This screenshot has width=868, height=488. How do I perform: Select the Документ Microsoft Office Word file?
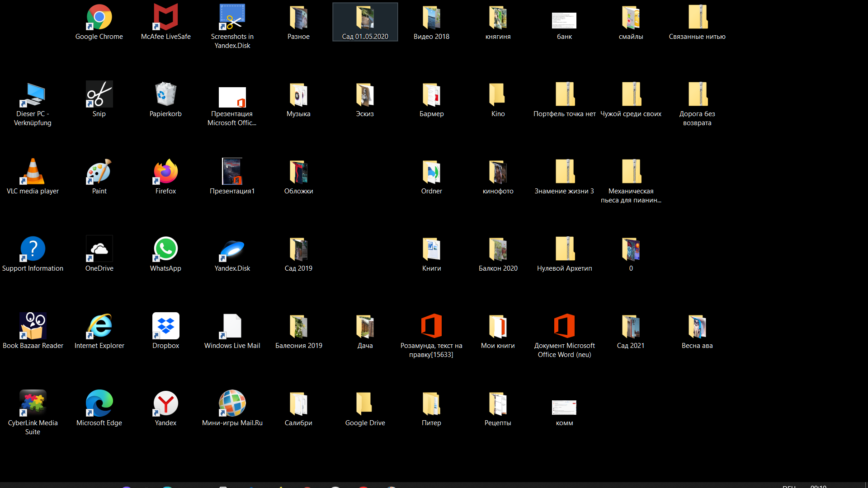click(x=564, y=326)
